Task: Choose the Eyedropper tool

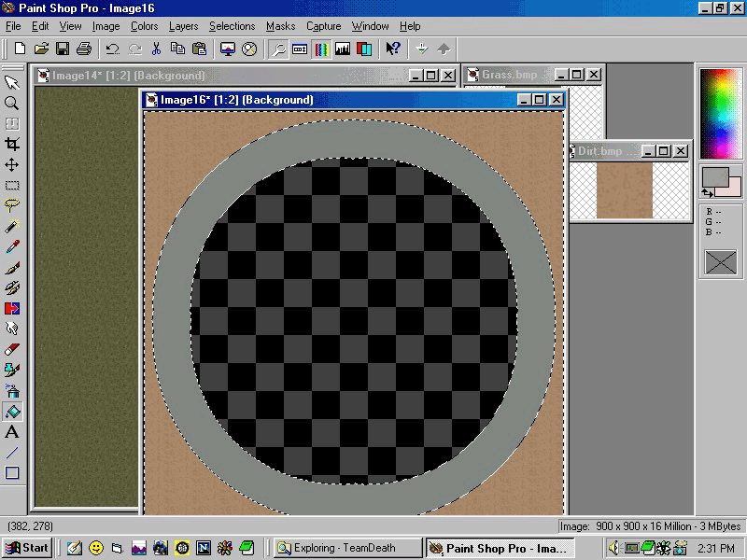Action: tap(12, 247)
